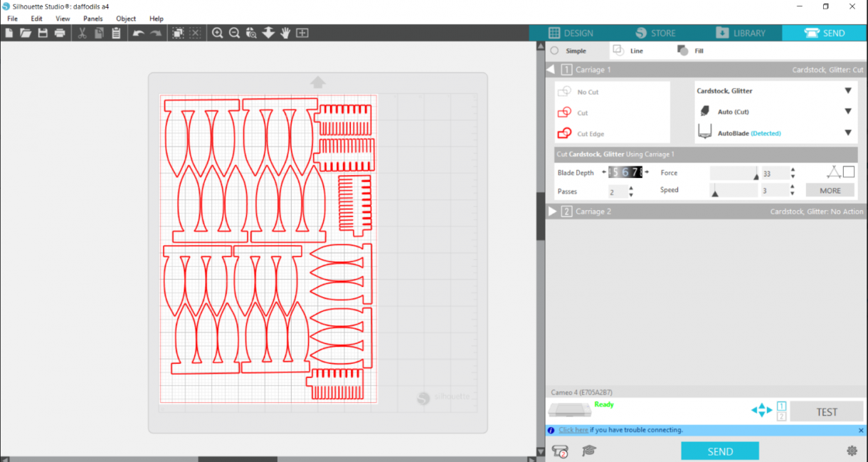Click the drag zoom arrow icon
The width and height of the screenshot is (868, 462).
268,33
